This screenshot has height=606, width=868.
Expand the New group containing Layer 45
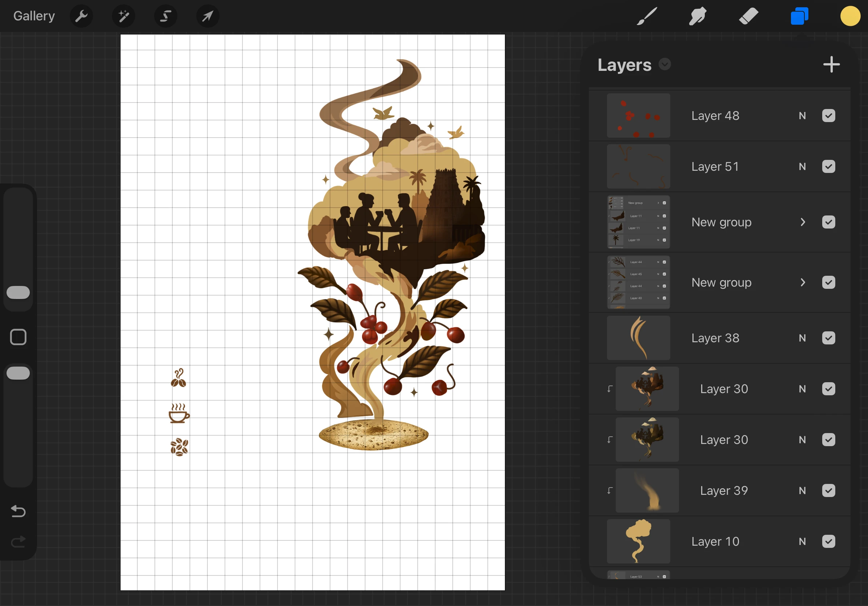803,282
